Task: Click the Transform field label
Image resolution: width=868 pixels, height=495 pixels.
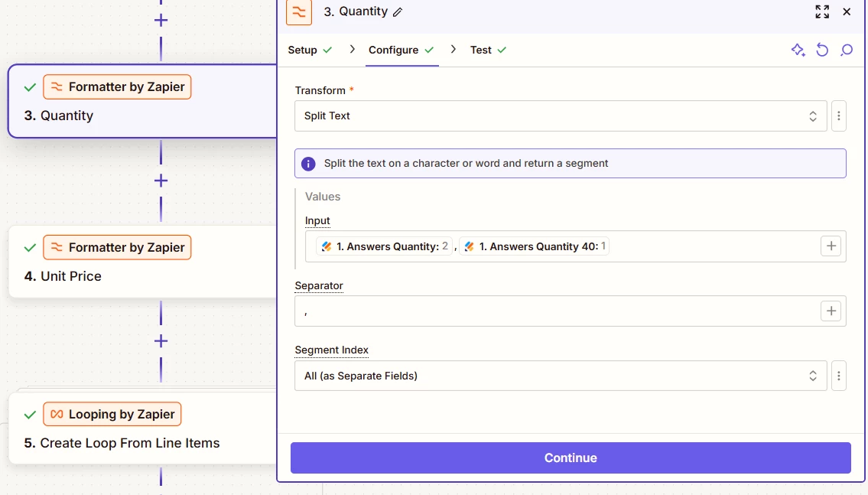Action: (320, 90)
